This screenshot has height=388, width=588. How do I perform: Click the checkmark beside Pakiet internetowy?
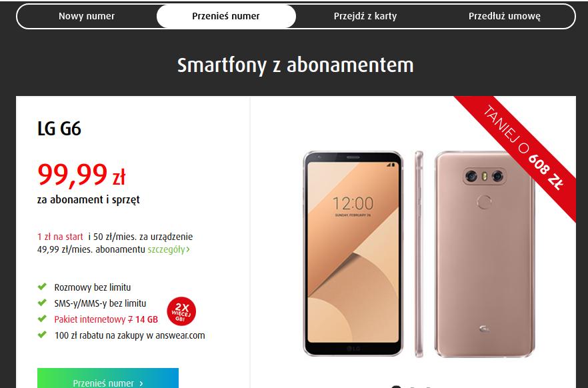[x=42, y=319]
